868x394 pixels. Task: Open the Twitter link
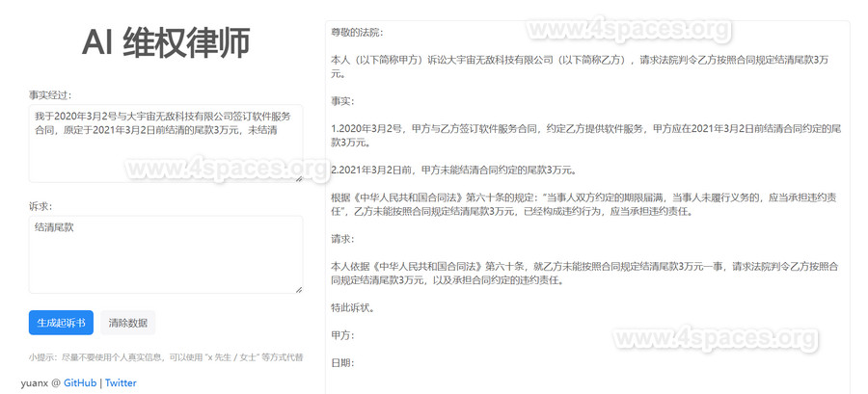121,382
